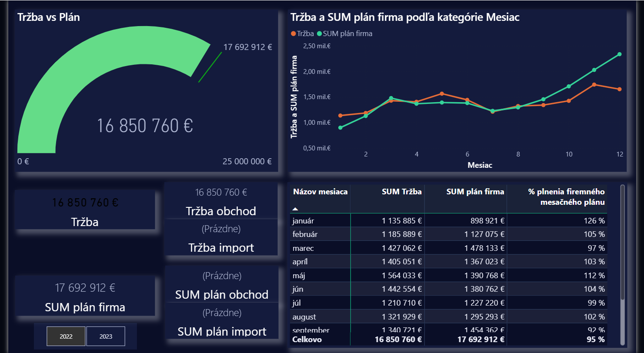This screenshot has width=644, height=353.
Task: Click the 898 921 € cell
Action: tap(487, 221)
